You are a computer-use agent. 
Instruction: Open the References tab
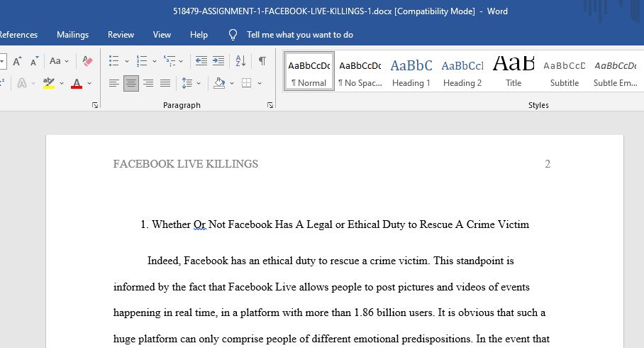pyautogui.click(x=18, y=35)
